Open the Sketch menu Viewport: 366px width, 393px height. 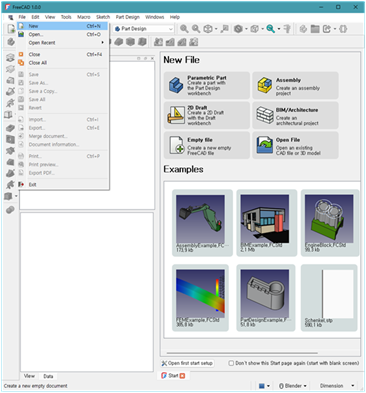[x=103, y=17]
